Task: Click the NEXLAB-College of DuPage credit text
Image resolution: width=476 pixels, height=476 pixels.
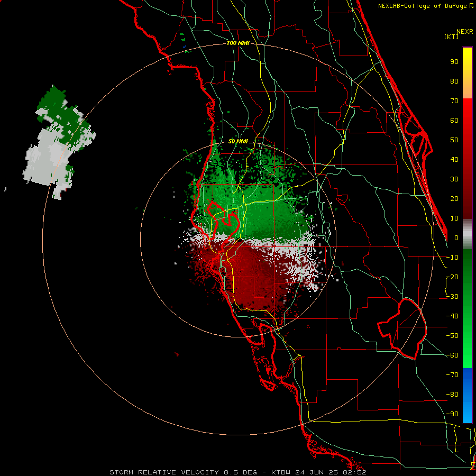Action: coord(425,6)
